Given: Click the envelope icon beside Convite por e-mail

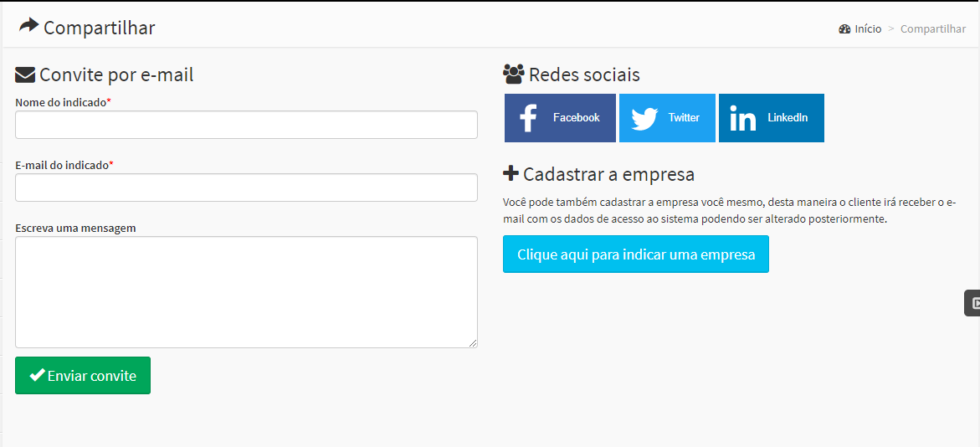Looking at the screenshot, I should 25,75.
